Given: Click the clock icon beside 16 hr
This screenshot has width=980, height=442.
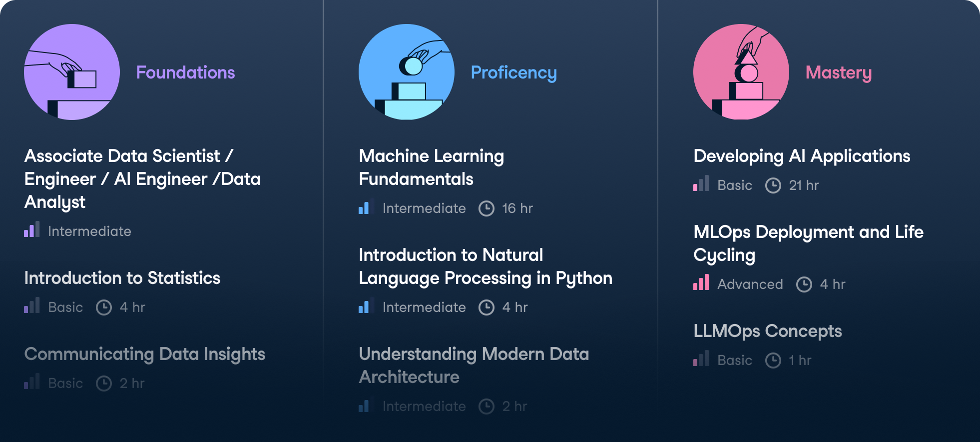Looking at the screenshot, I should 486,208.
